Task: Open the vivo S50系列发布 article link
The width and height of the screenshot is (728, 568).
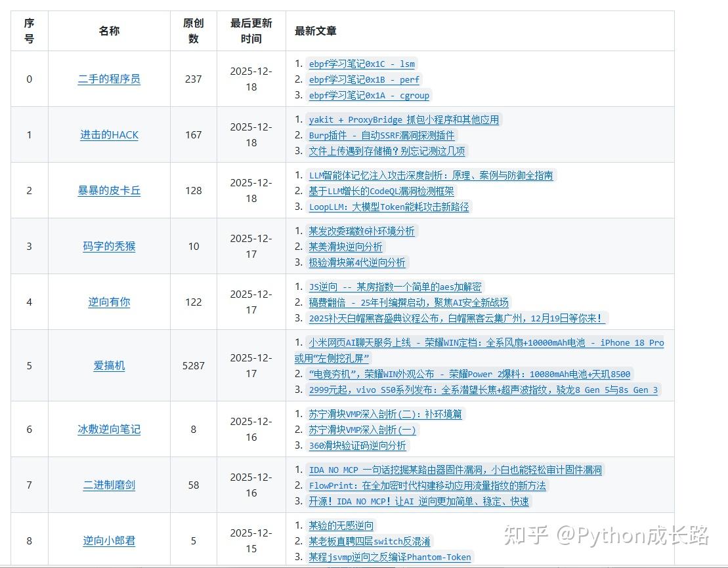Action: 483,390
